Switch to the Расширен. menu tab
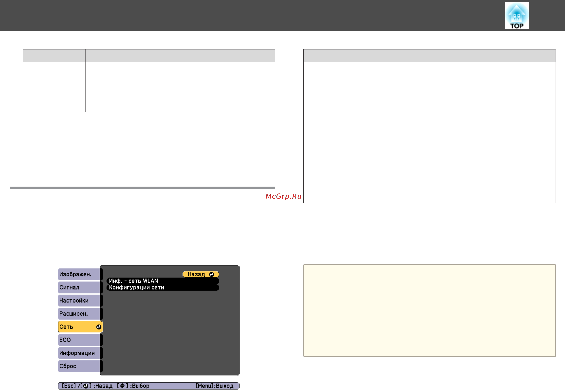The height and width of the screenshot is (392, 565). 79,314
